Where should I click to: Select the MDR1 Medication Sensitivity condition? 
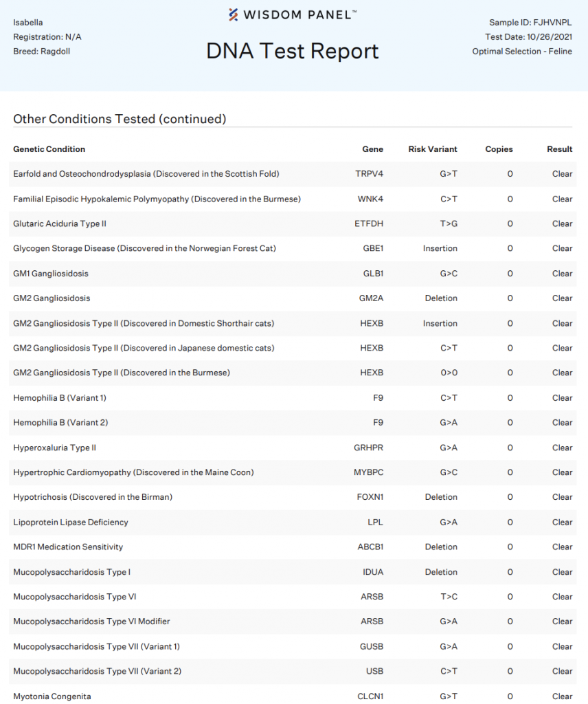[68, 547]
